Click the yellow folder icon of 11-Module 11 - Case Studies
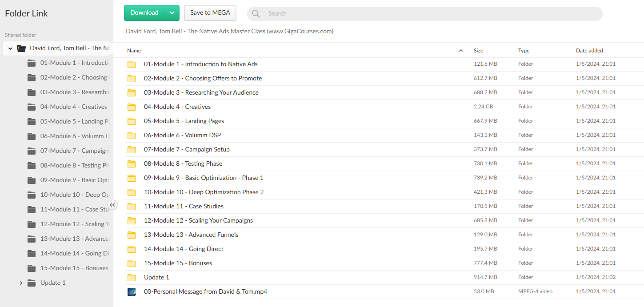The width and height of the screenshot is (644, 307). tap(132, 207)
